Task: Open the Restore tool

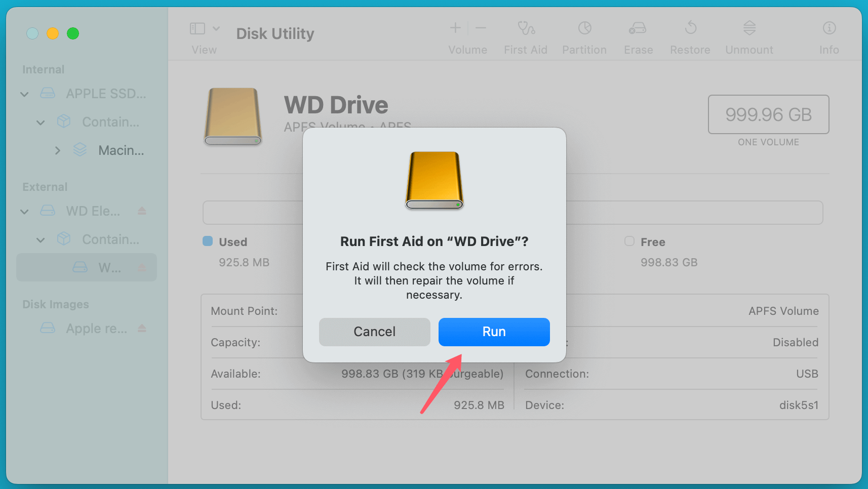Action: [x=690, y=35]
